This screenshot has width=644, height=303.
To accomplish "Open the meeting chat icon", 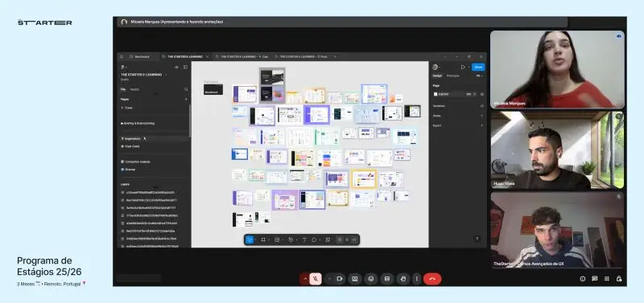I will [594, 279].
